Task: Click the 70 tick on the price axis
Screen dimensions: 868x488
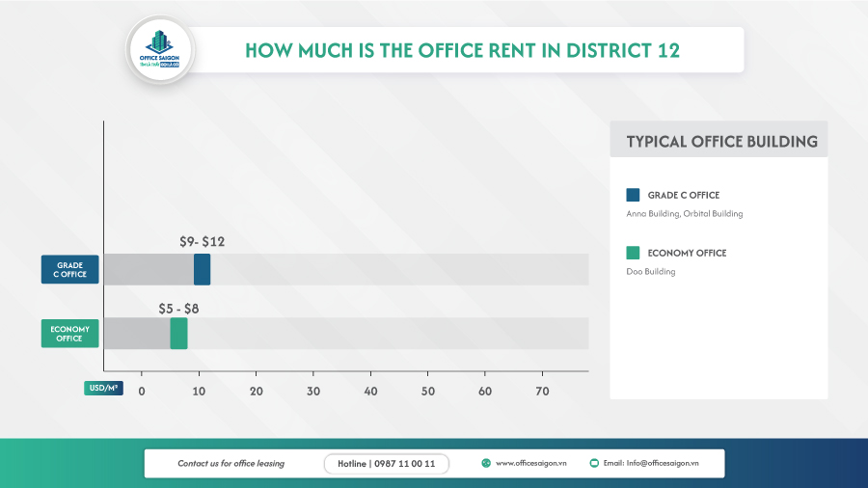Action: (x=542, y=391)
